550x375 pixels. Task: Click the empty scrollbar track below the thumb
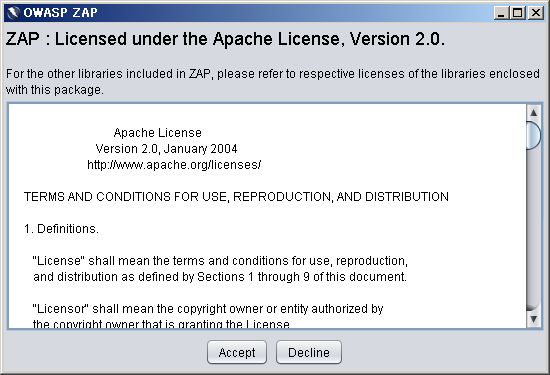coord(534,230)
